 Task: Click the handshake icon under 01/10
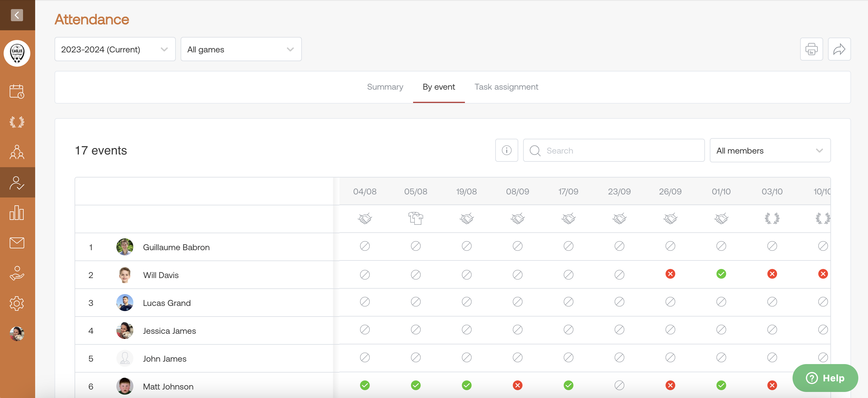(x=721, y=218)
